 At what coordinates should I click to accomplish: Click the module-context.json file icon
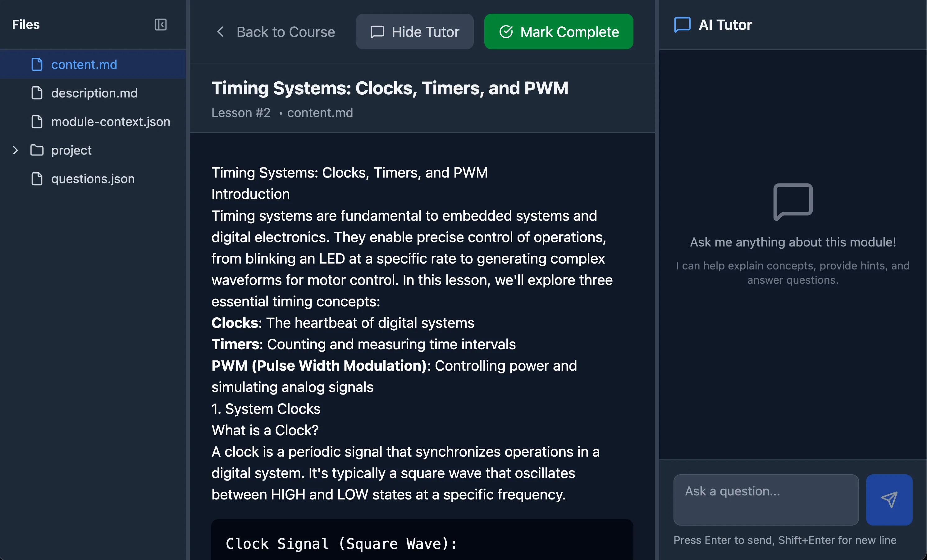(37, 121)
